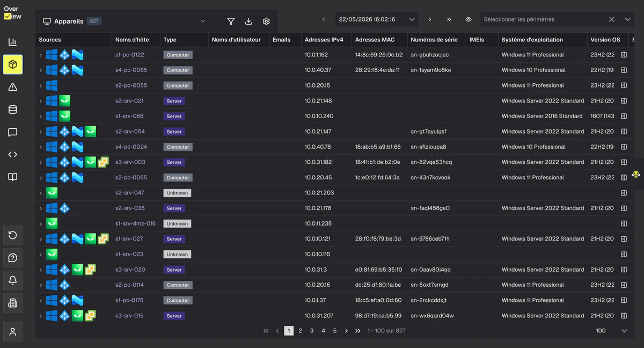Open the notifications bell icon
The image size is (644, 348).
tap(13, 280)
